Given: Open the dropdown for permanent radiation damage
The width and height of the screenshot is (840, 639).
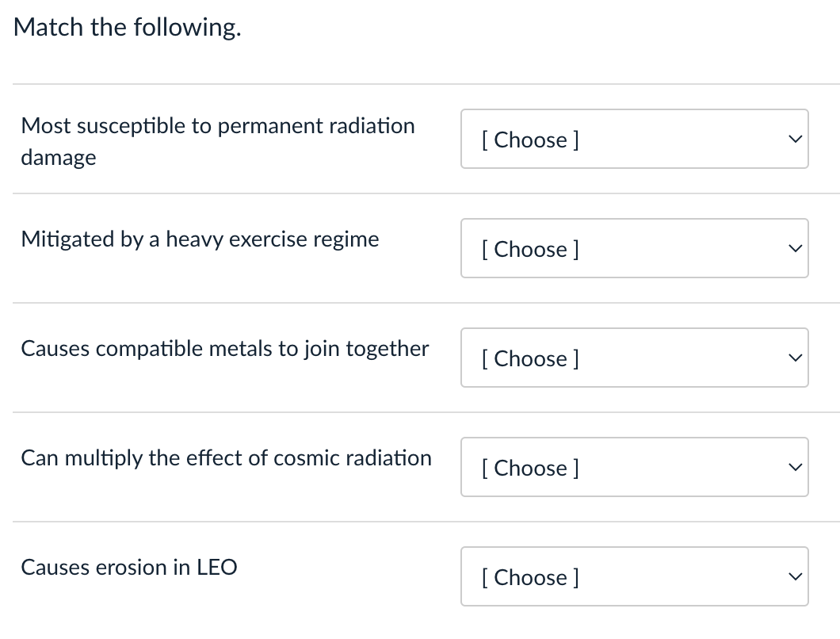Looking at the screenshot, I should pyautogui.click(x=634, y=140).
